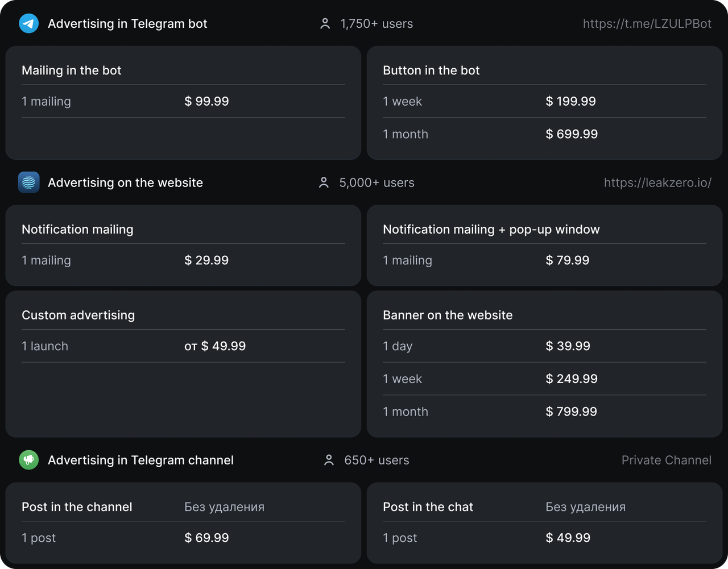Click the Notification mailing card title

77,229
